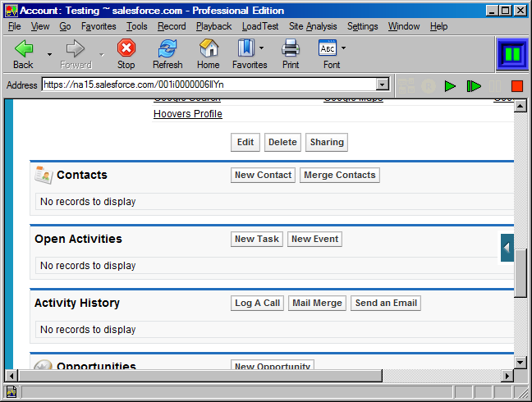
Task: Click the Sharing button
Action: coord(327,142)
